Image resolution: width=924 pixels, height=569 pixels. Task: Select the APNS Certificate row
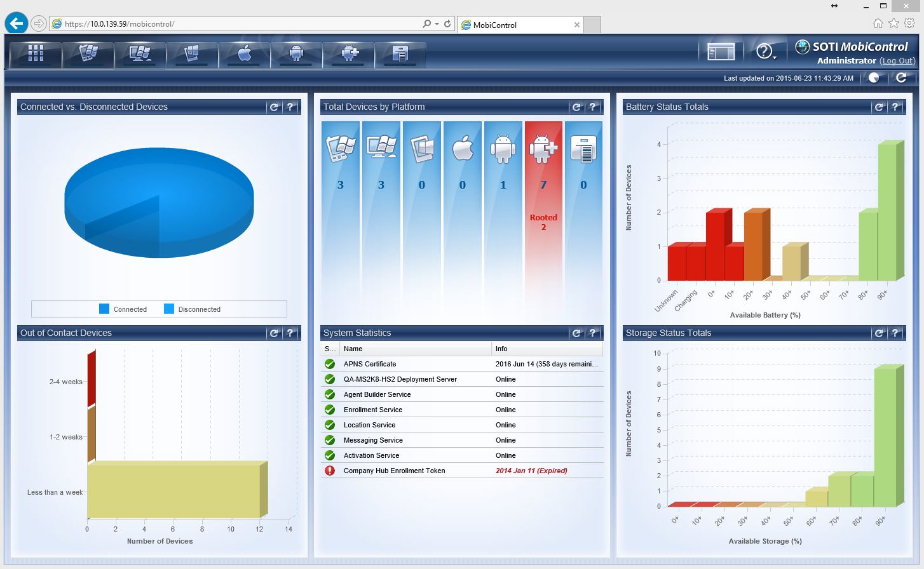(462, 364)
